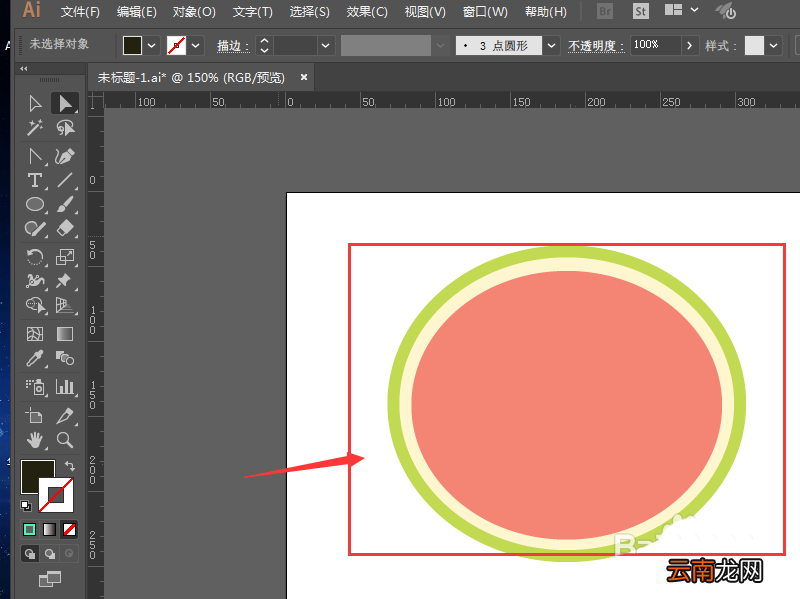Screen dimensions: 800x599
Task: Choose the Type tool
Action: coord(35,180)
